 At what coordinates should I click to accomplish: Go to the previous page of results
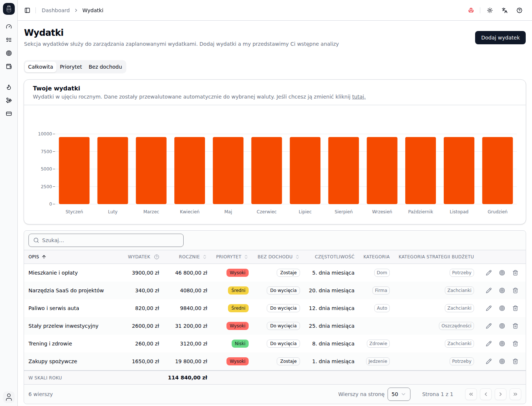pyautogui.click(x=486, y=394)
